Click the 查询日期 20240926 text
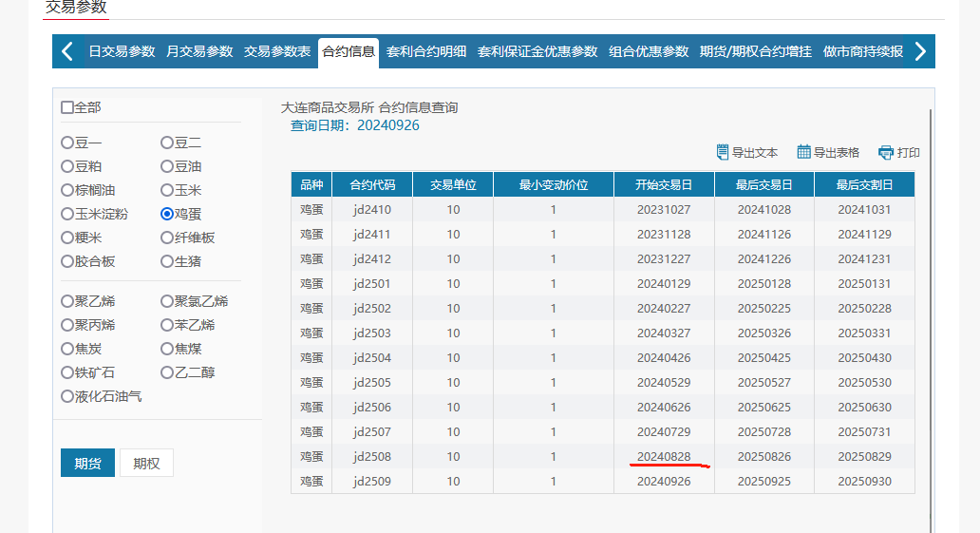980x533 pixels. pos(354,125)
